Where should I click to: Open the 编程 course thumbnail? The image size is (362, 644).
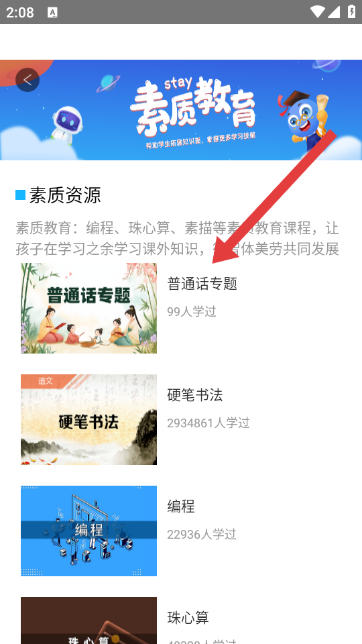88,531
